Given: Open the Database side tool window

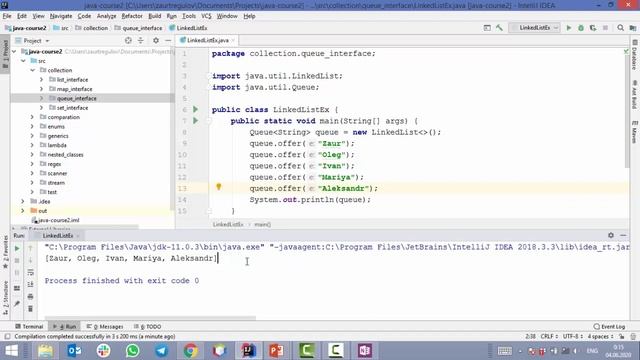Looking at the screenshot, I should pyautogui.click(x=635, y=55).
